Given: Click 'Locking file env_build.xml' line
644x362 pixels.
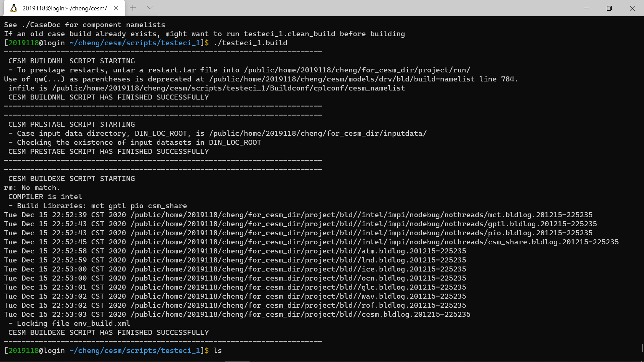Looking at the screenshot, I should point(69,323).
